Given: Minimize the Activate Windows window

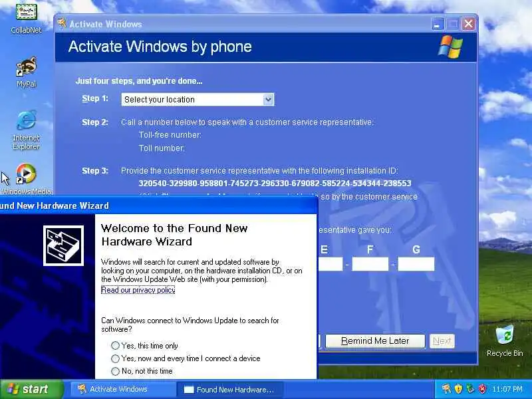Looking at the screenshot, I should (x=438, y=24).
